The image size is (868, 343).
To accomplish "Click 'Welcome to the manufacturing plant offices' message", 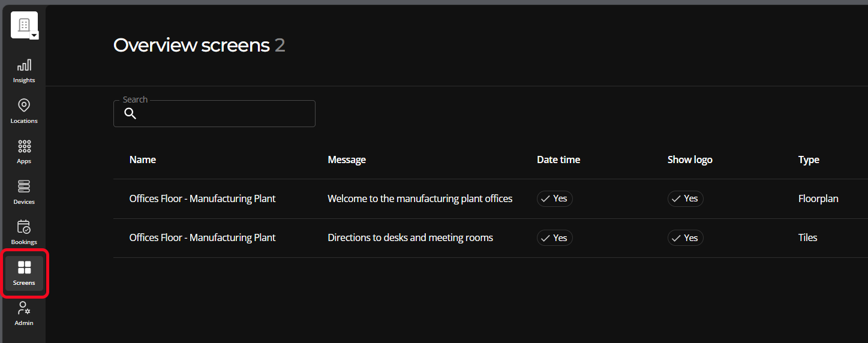I will 420,198.
